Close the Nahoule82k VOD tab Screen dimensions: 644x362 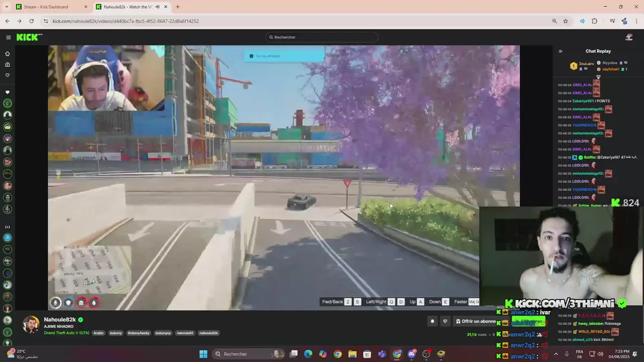click(166, 7)
